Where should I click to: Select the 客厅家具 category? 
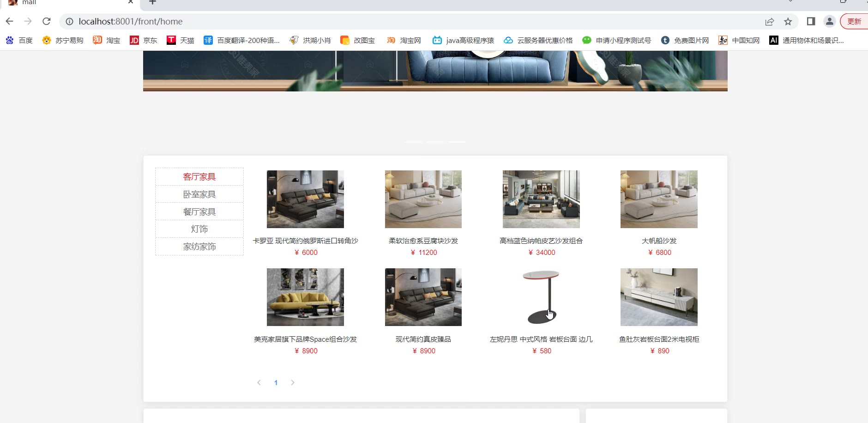click(x=199, y=177)
